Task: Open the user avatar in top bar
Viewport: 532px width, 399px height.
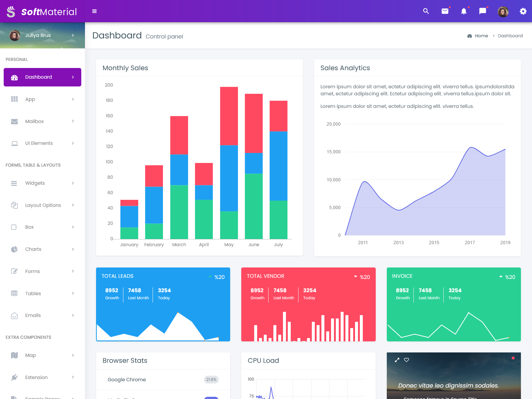Action: pos(503,11)
